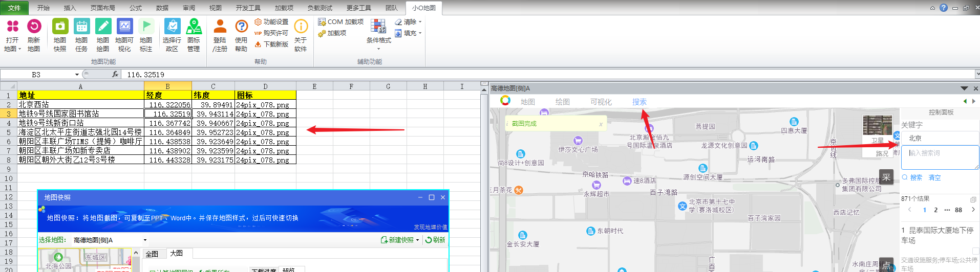Screen dimensions: 980x272
Task: Open COM 加载项 add-ins
Action: [341, 22]
